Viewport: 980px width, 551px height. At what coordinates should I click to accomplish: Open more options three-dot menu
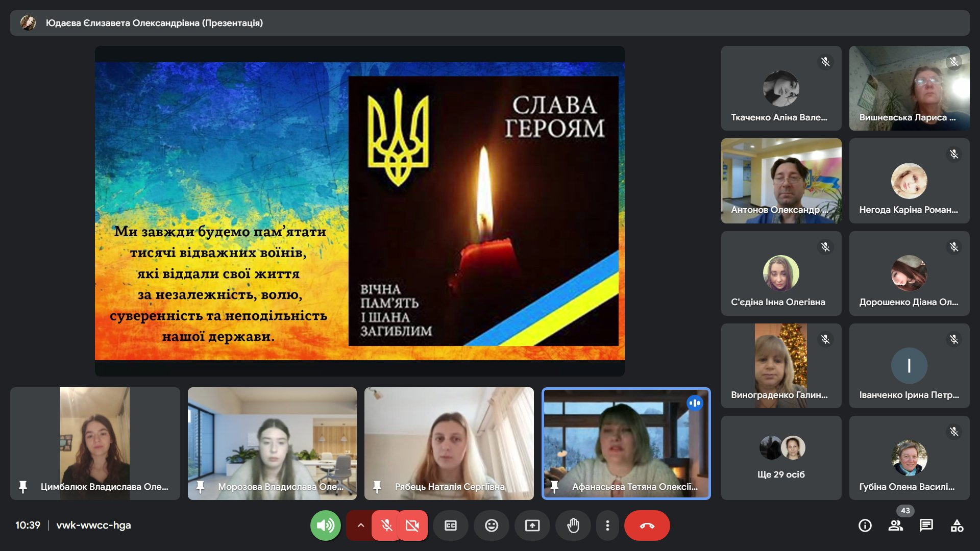pos(607,525)
